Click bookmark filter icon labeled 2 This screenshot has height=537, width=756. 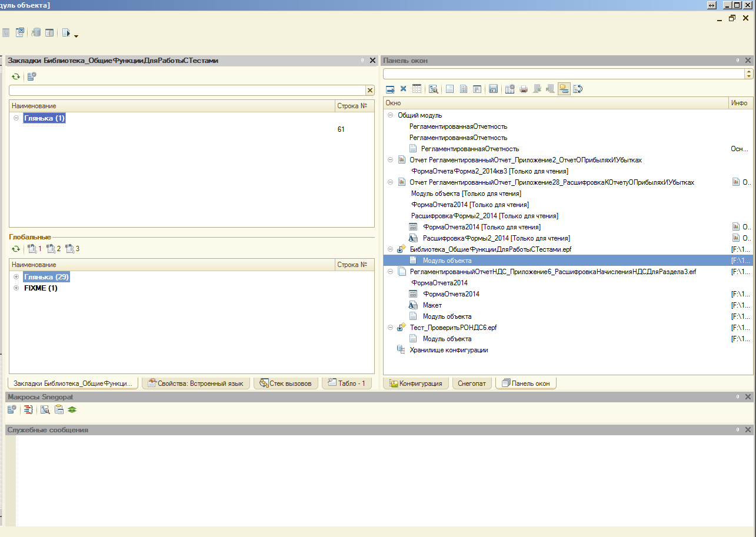[54, 249]
